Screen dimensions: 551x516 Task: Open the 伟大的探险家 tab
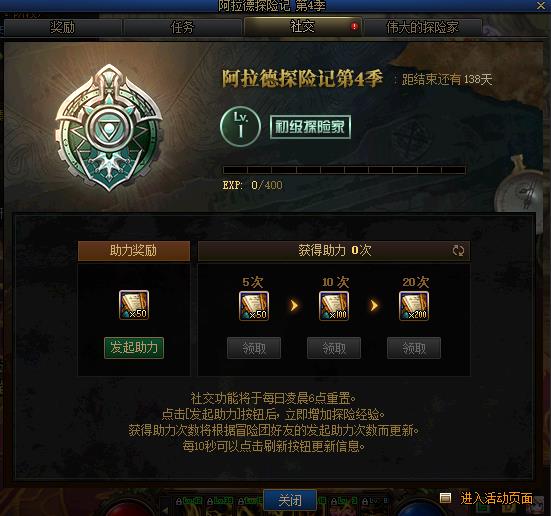tap(422, 27)
